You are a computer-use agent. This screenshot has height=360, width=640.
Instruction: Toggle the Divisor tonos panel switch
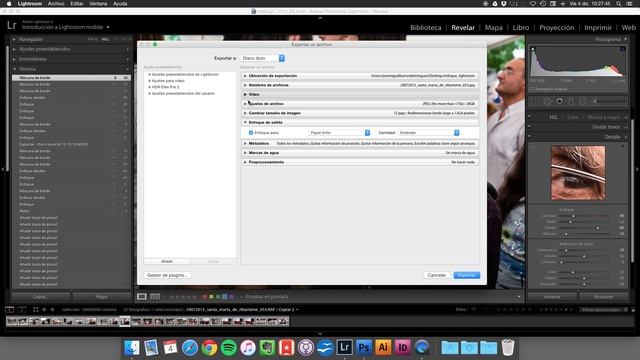point(530,127)
